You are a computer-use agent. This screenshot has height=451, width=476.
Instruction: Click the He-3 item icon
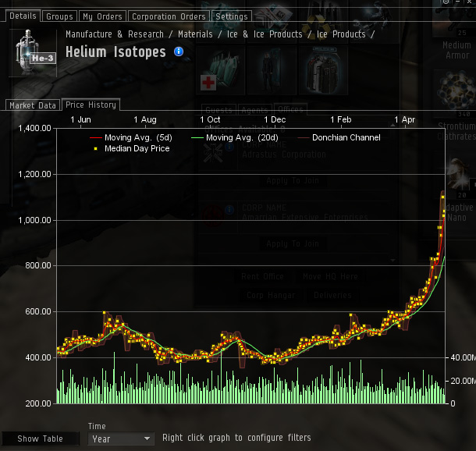(33, 52)
